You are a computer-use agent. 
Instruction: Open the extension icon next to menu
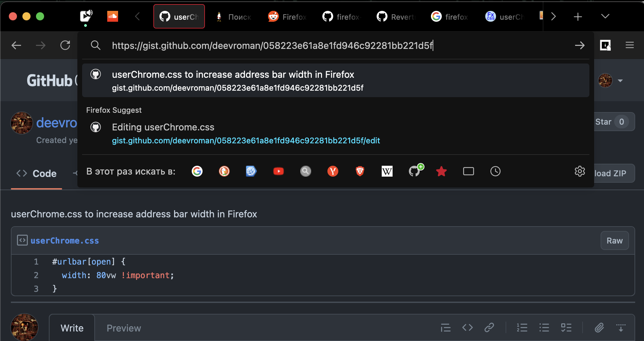[x=605, y=45]
